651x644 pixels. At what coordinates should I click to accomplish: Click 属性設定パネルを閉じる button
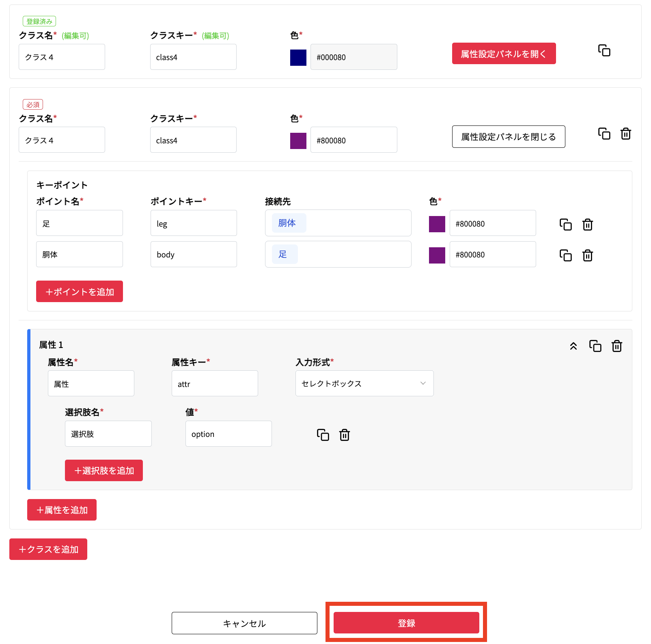tap(509, 137)
